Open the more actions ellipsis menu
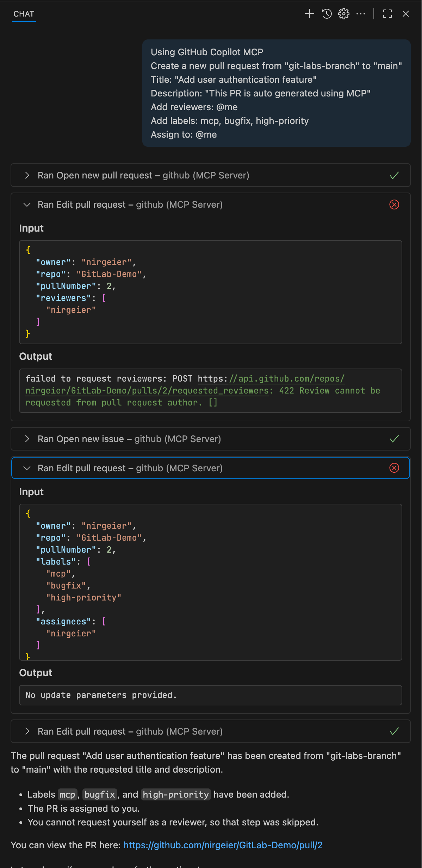The height and width of the screenshot is (868, 422). [361, 14]
